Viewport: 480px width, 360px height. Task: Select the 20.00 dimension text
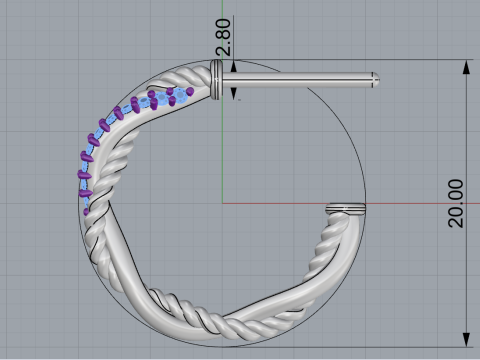coord(456,203)
